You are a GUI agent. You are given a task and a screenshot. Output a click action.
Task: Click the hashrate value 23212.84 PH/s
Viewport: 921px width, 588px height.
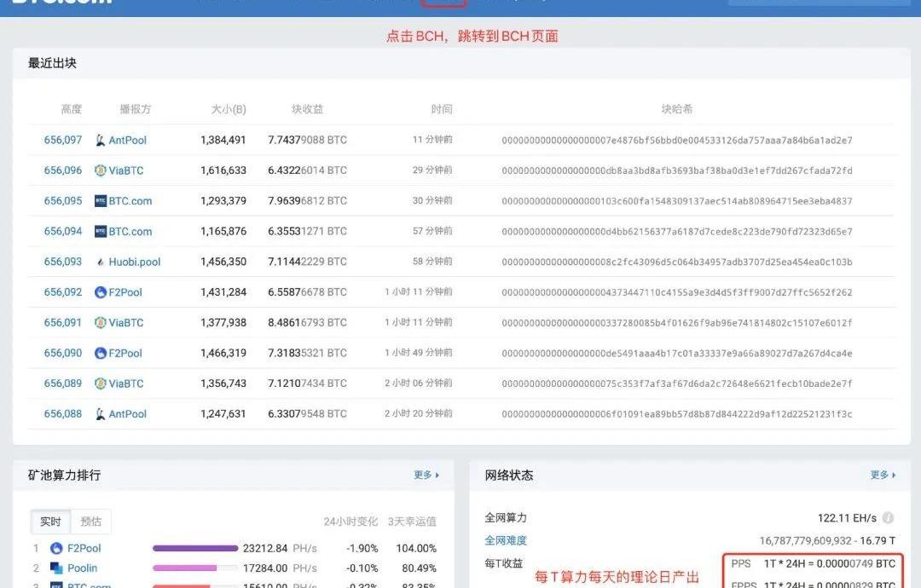pos(280,549)
